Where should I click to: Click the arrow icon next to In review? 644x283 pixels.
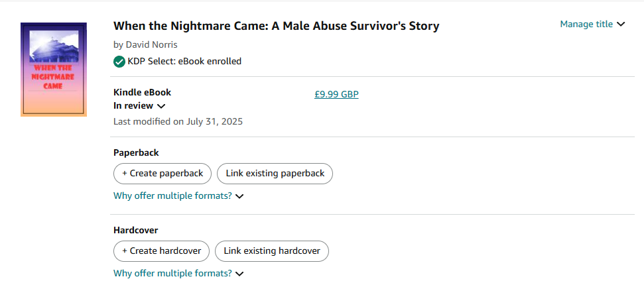pyautogui.click(x=161, y=106)
